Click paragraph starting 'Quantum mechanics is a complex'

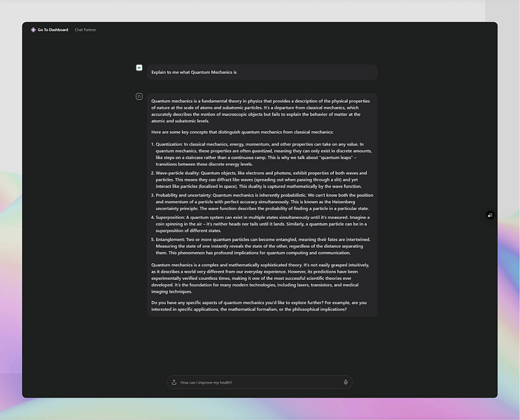[260, 278]
